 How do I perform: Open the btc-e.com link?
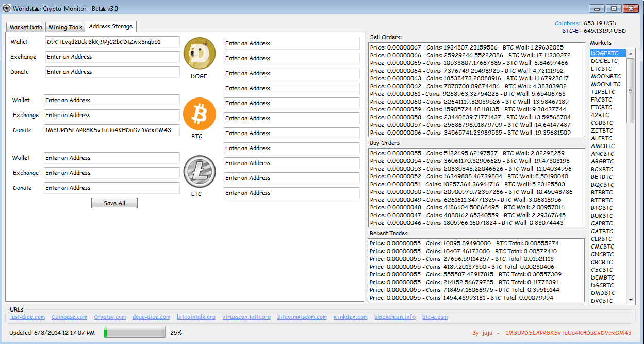(435, 317)
